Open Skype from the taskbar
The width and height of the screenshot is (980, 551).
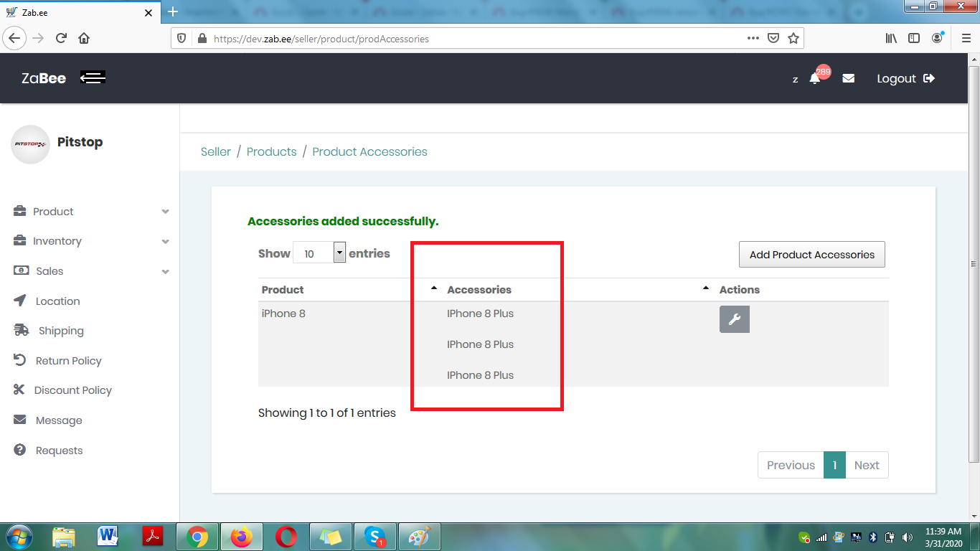pyautogui.click(x=374, y=537)
